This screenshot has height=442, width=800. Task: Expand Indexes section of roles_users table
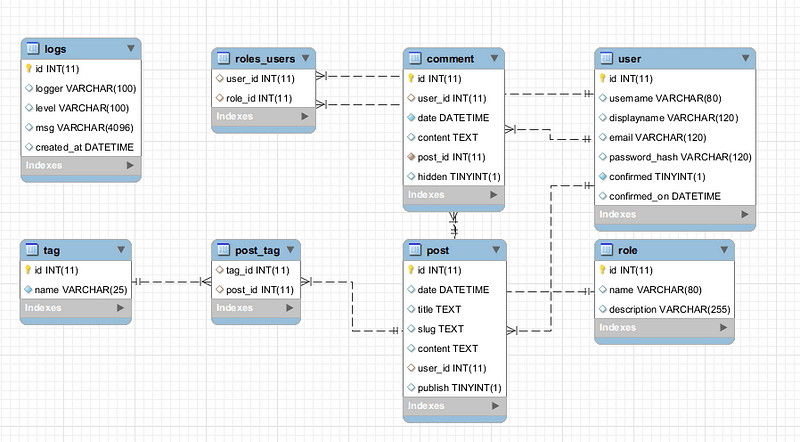pyautogui.click(x=305, y=116)
